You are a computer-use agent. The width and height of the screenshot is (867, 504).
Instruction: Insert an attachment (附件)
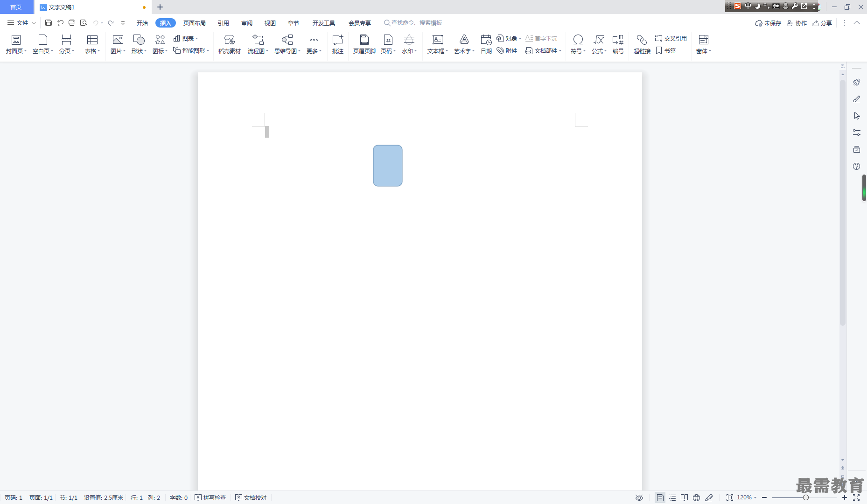coord(507,50)
